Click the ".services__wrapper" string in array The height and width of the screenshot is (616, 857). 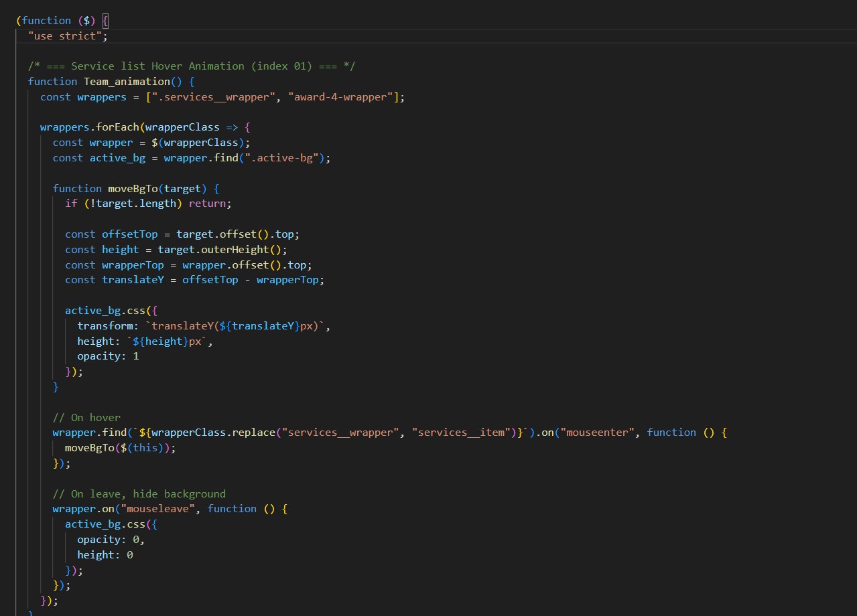point(213,97)
